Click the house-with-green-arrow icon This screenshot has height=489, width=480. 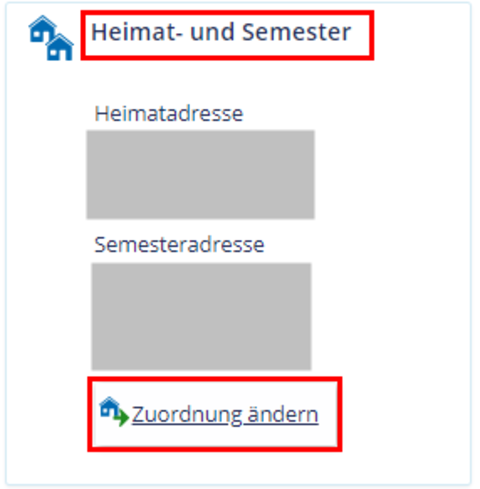click(114, 412)
